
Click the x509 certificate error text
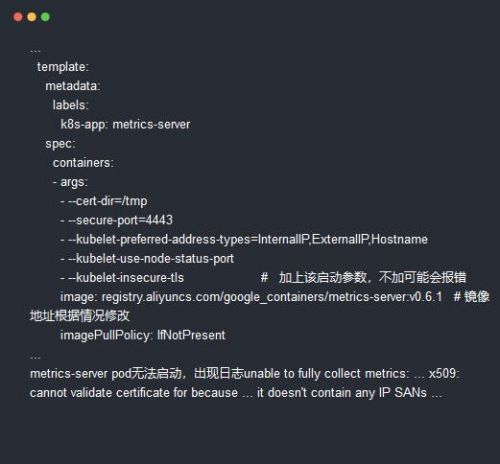coord(245,383)
